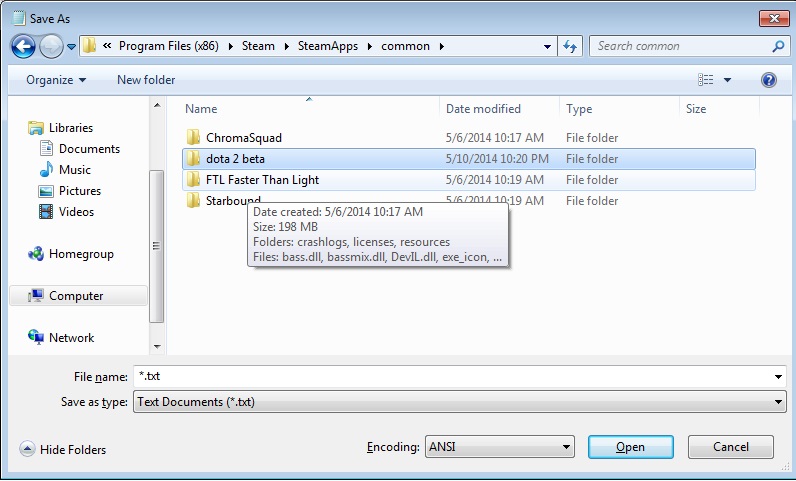The width and height of the screenshot is (796, 481).
Task: Open File name history dropdown arrow
Action: (778, 377)
